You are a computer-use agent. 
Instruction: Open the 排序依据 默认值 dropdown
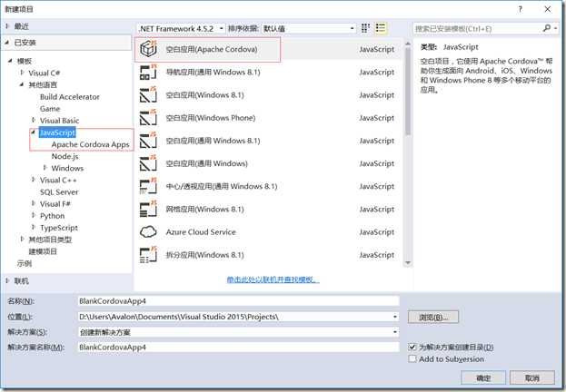click(x=309, y=28)
